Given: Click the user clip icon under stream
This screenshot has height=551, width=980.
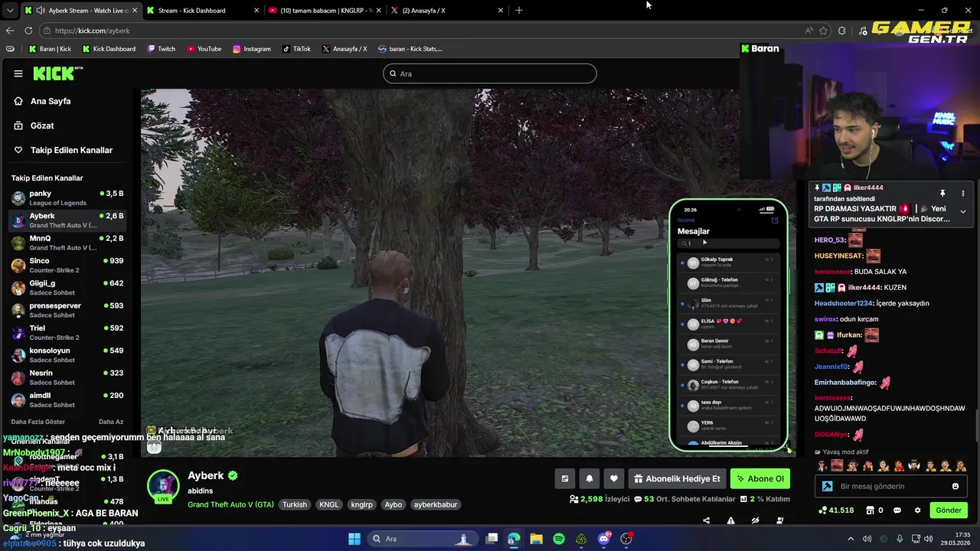Looking at the screenshot, I should (x=779, y=520).
